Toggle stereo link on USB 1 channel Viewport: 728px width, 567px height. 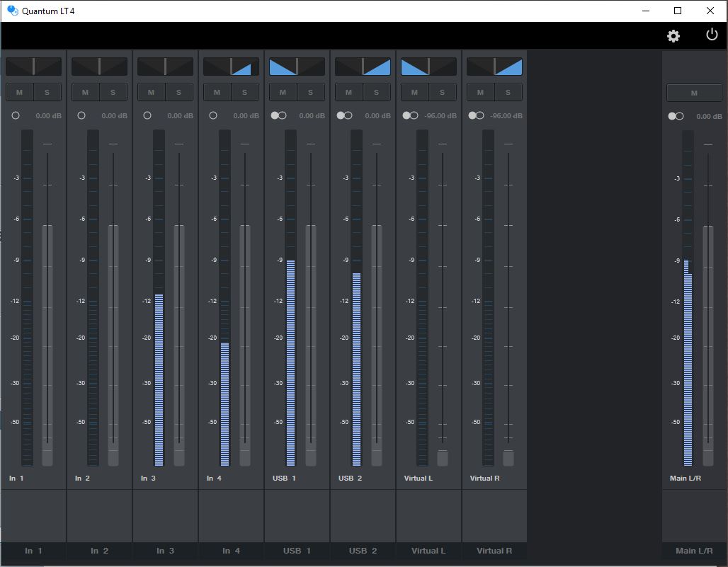click(x=278, y=115)
